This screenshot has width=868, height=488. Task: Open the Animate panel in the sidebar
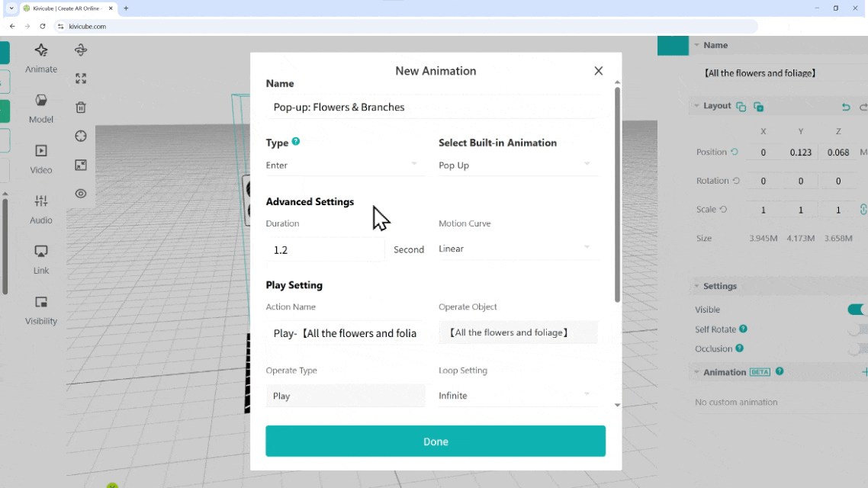click(41, 58)
